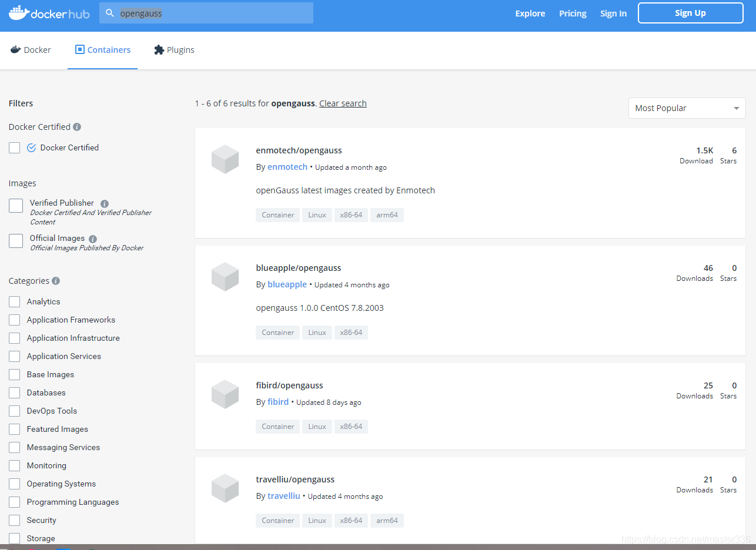
Task: Click the Sign Up button
Action: pos(690,12)
